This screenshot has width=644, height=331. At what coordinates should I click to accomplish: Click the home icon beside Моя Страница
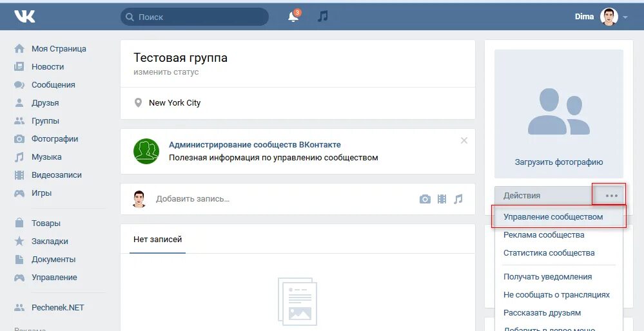click(19, 49)
